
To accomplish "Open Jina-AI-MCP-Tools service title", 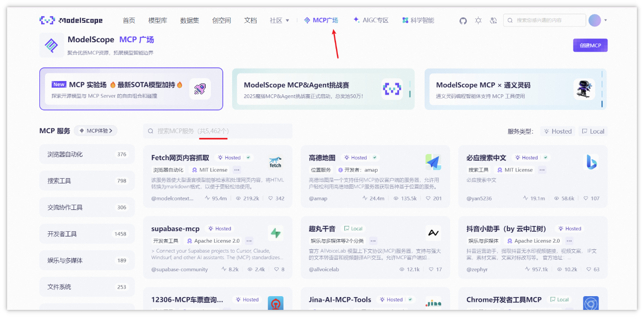I will [340, 299].
